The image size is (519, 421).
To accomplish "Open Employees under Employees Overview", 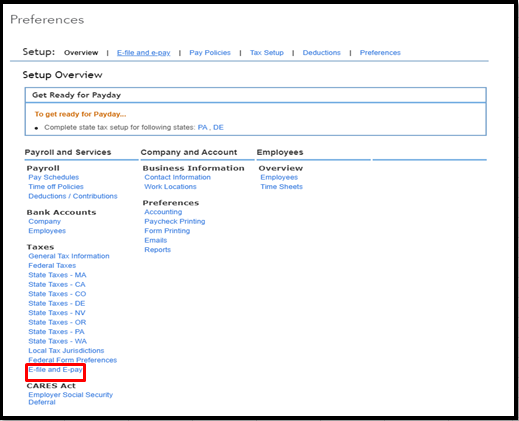I will (279, 177).
